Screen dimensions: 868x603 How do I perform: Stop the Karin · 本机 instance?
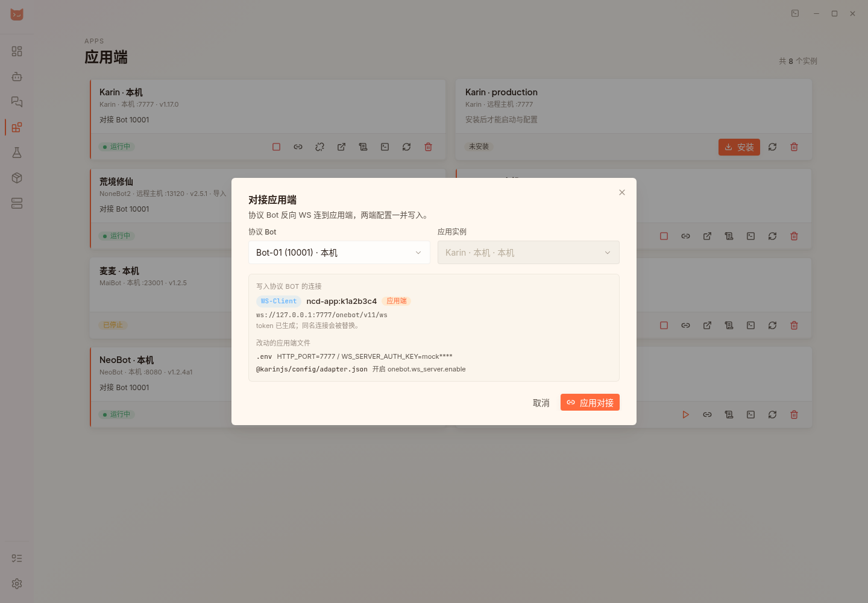pos(277,147)
